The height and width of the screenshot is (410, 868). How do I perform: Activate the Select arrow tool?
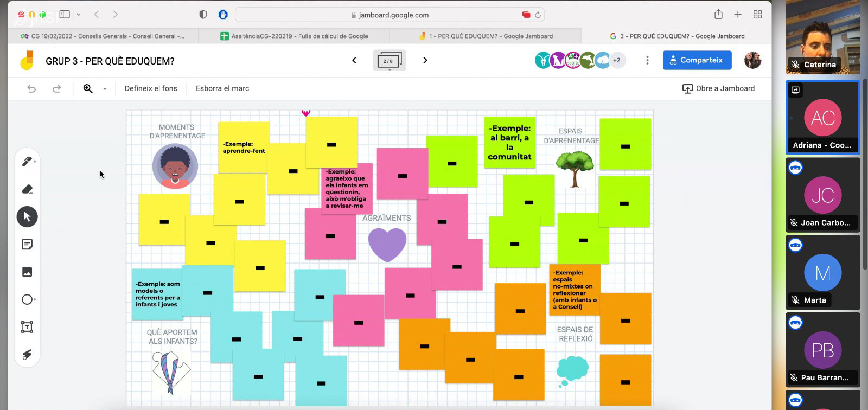coord(27,217)
